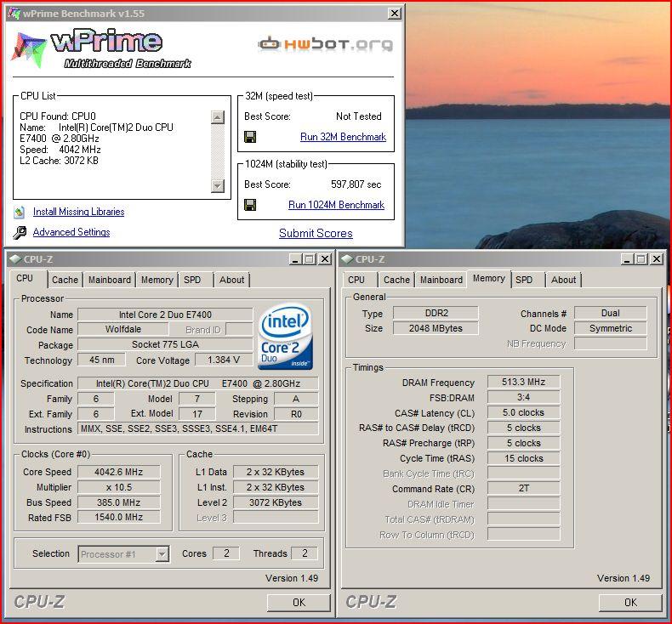Switch to Cache tab in left CPU-Z
This screenshot has height=624, width=672.
click(x=65, y=280)
